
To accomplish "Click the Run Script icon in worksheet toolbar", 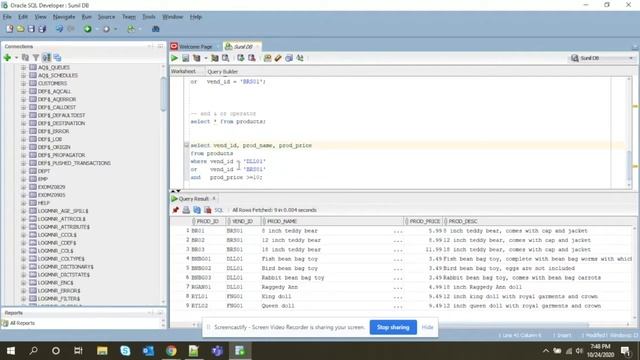I will (185, 58).
